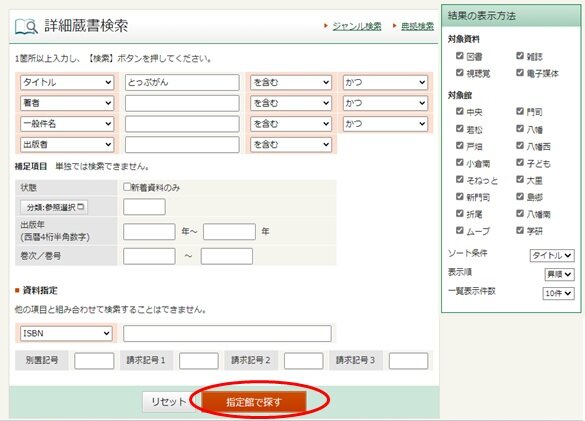Uncheck the 視聴覚 checkbox
The width and height of the screenshot is (585, 421).
[460, 72]
